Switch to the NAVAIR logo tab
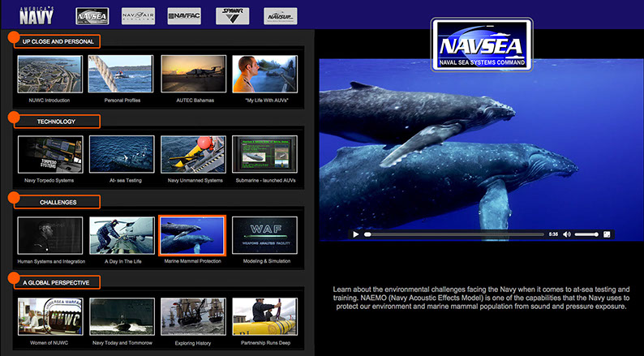The image size is (644, 356). click(138, 15)
